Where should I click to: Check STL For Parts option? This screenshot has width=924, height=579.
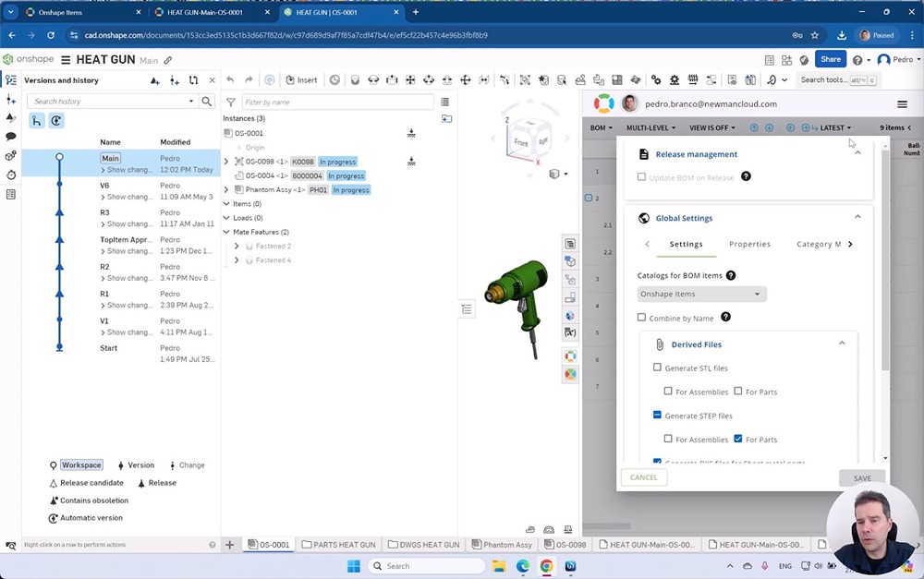point(737,392)
